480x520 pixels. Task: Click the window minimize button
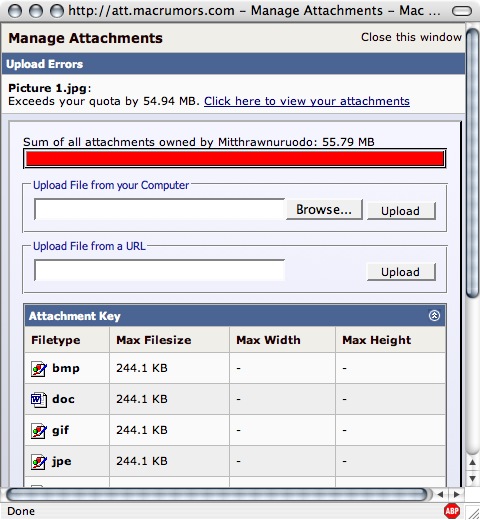coord(36,11)
